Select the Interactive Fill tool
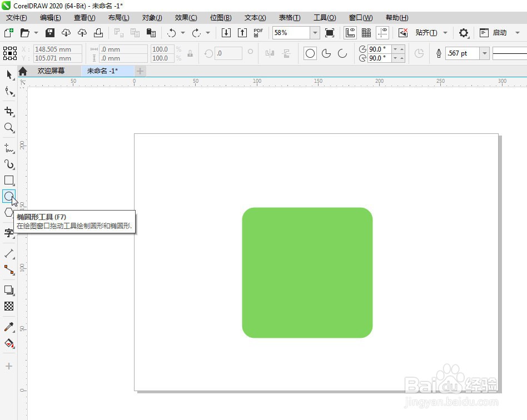 coord(9,343)
